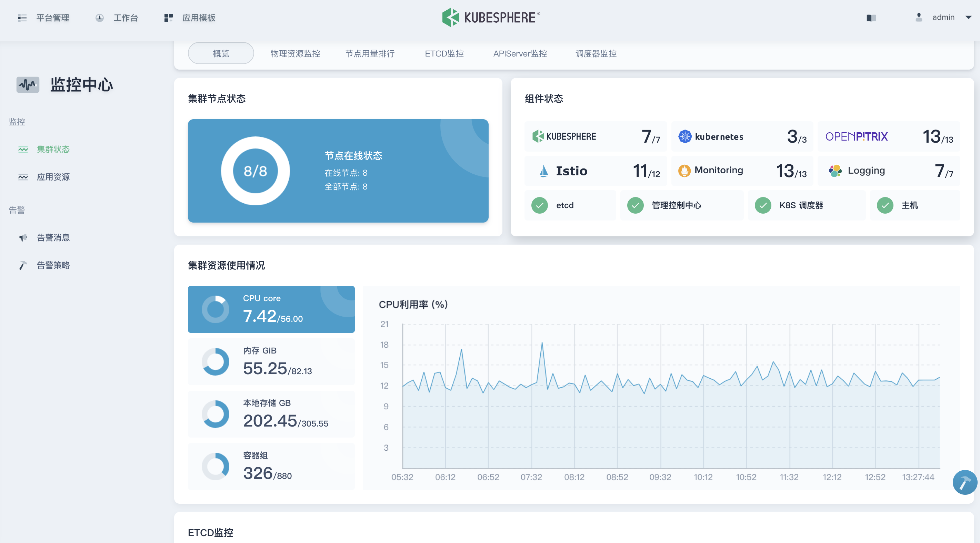Select the 容器组 resource card
980x543 pixels.
pyautogui.click(x=271, y=466)
